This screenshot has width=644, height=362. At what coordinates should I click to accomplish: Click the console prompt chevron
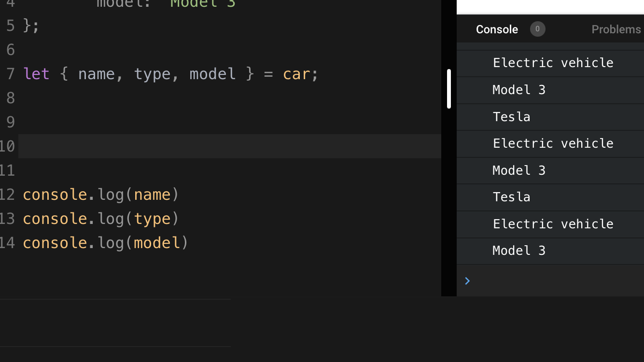[467, 281]
